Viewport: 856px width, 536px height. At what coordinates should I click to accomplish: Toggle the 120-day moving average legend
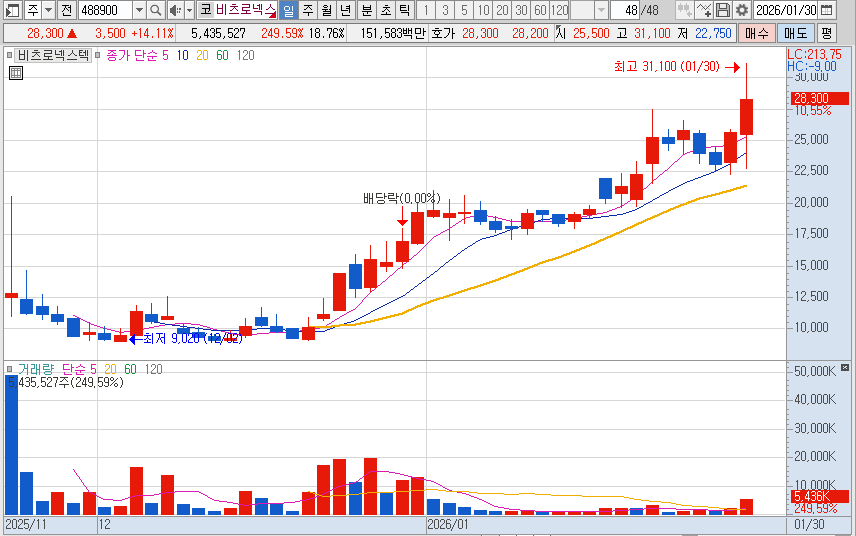point(246,55)
